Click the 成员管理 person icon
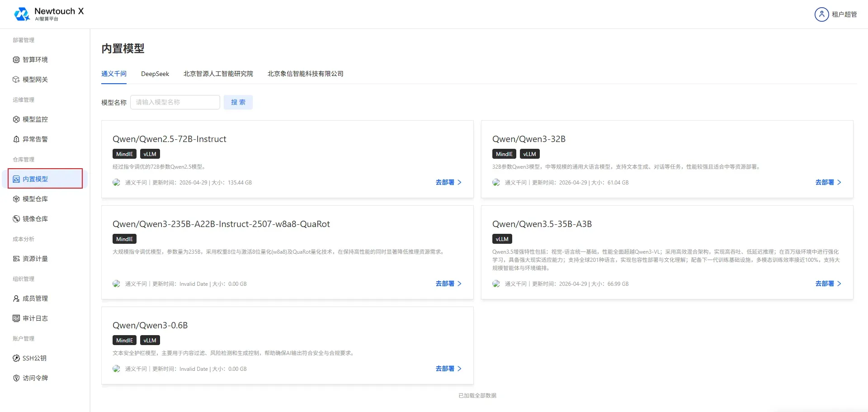The image size is (868, 412). [16, 298]
